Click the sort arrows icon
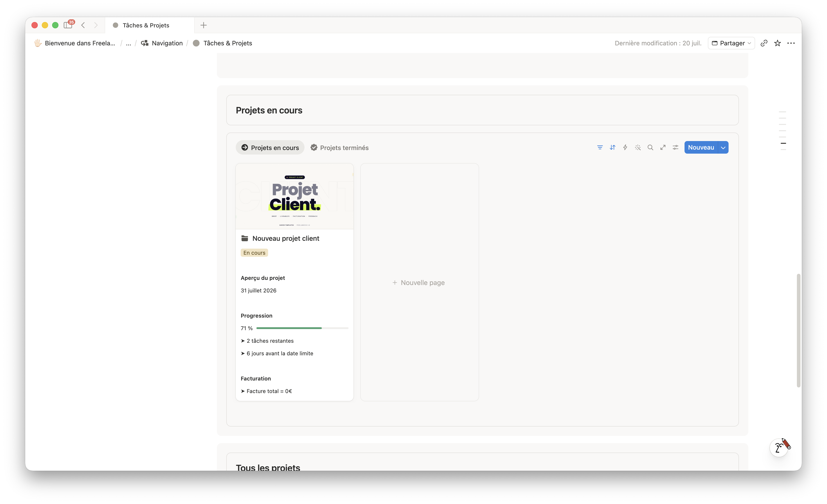827x504 pixels. (x=613, y=148)
